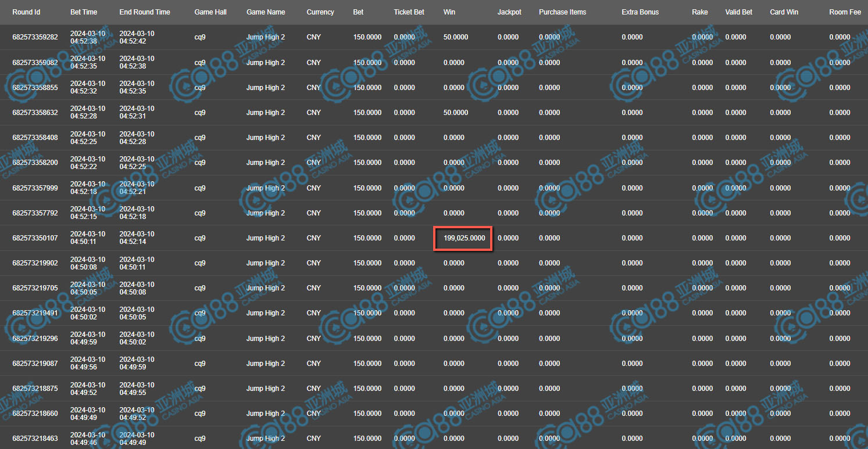Viewport: 868px width, 449px height.
Task: Select round id 682573218875
Action: pos(35,389)
